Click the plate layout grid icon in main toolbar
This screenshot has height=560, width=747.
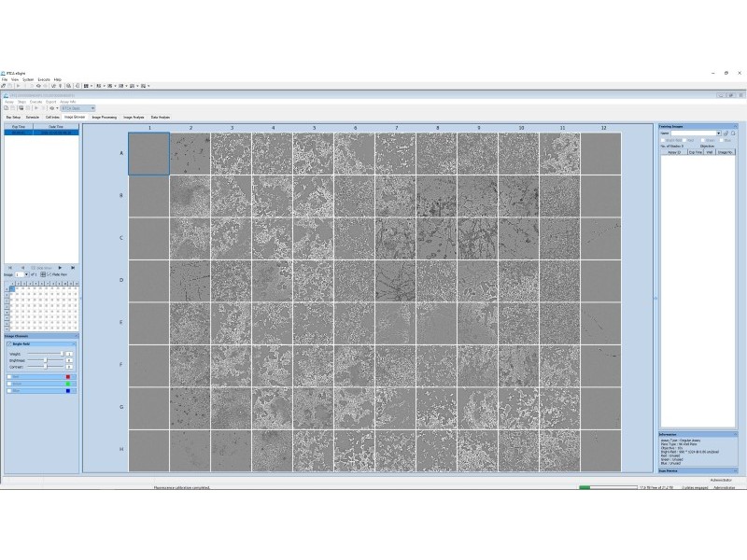(86, 86)
